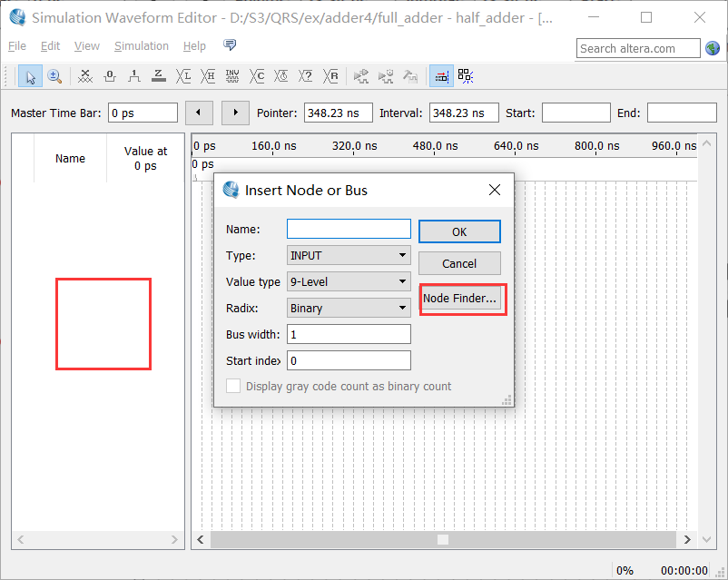Apply Weak Low (L) value
The width and height of the screenshot is (728, 580).
click(183, 76)
